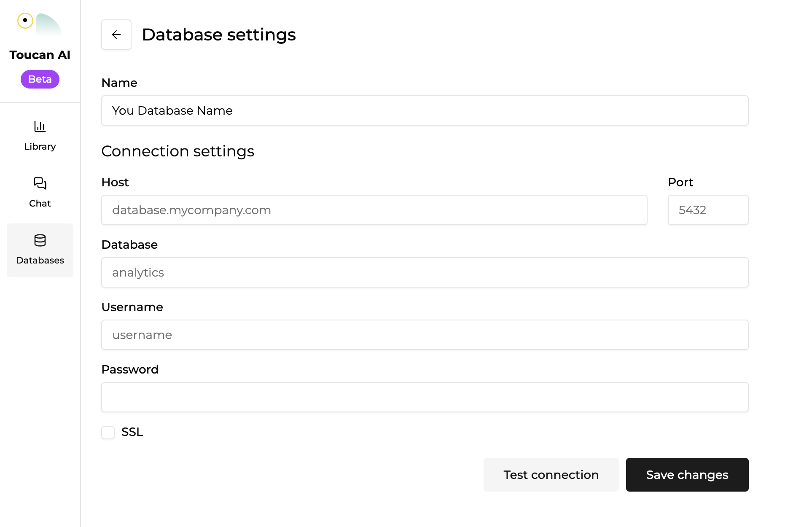Open Chat via the speech bubbles icon
The width and height of the screenshot is (812, 527).
pos(40,183)
